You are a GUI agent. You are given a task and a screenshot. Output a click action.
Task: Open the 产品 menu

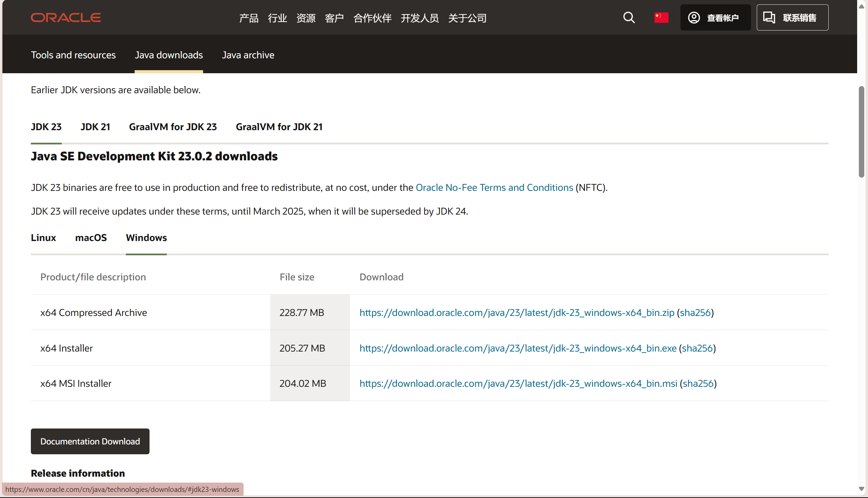pos(249,18)
